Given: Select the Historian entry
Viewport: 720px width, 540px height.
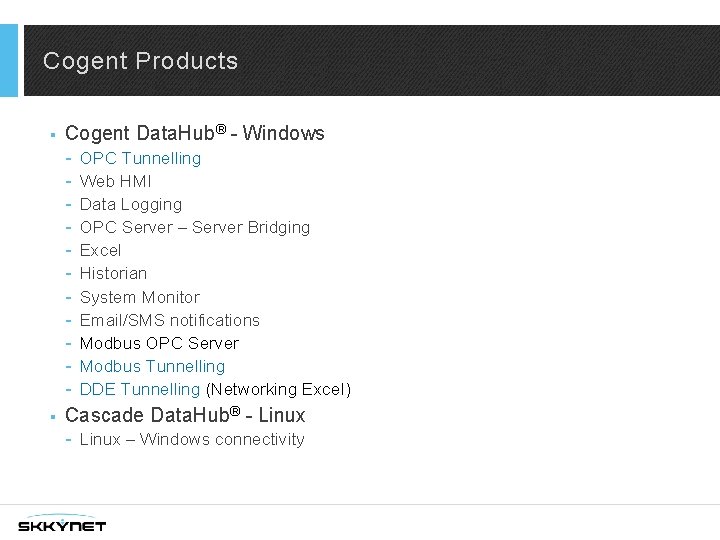Looking at the screenshot, I should point(113,273).
